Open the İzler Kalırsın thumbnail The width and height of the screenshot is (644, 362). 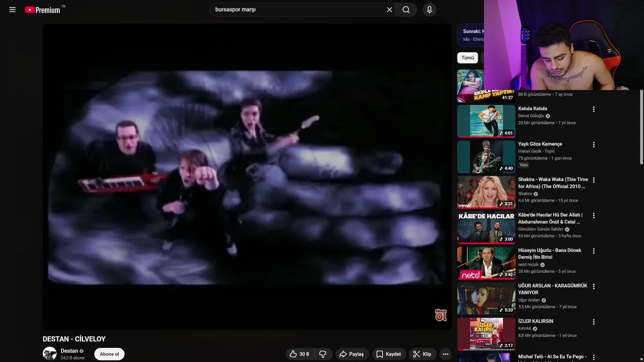pos(486,334)
